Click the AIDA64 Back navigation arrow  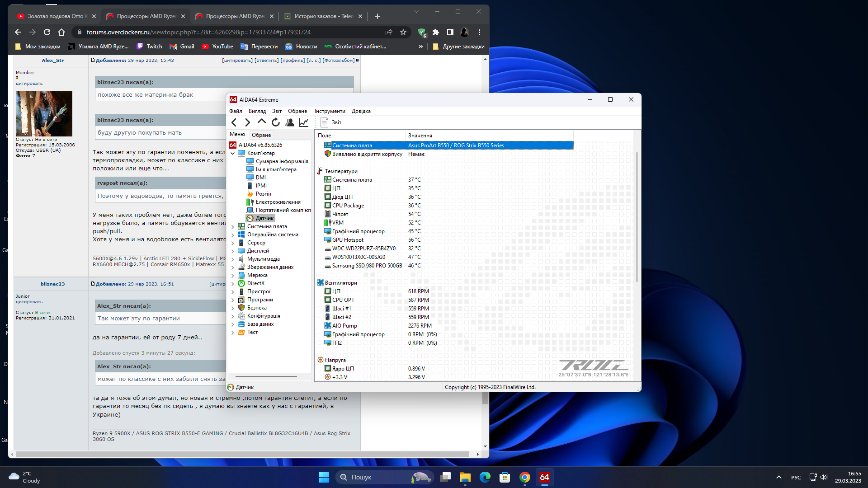pos(234,122)
